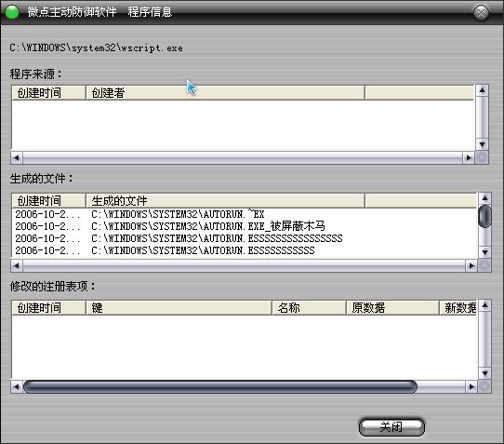504x444 pixels.
Task: Click down arrow of program source list scrollbar
Action: [x=482, y=144]
